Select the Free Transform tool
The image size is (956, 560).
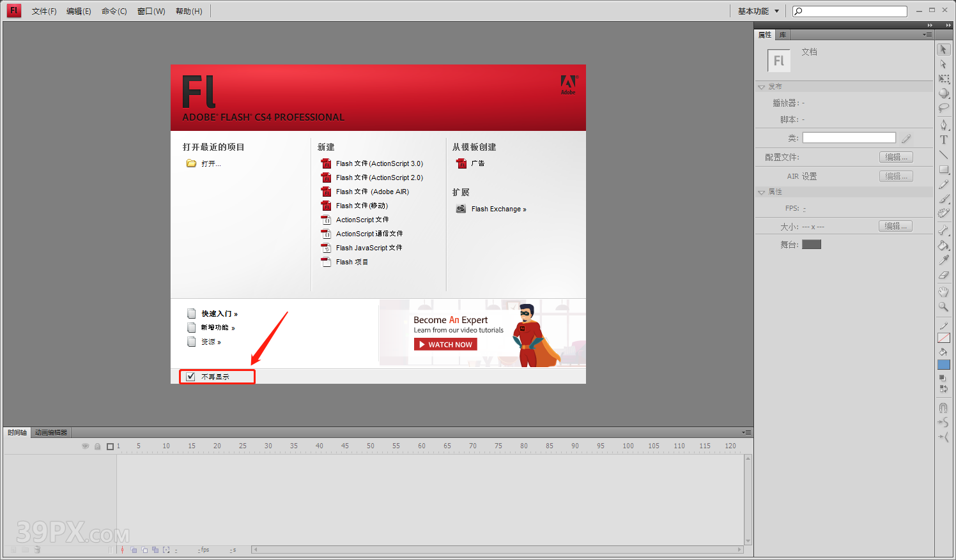pyautogui.click(x=943, y=79)
